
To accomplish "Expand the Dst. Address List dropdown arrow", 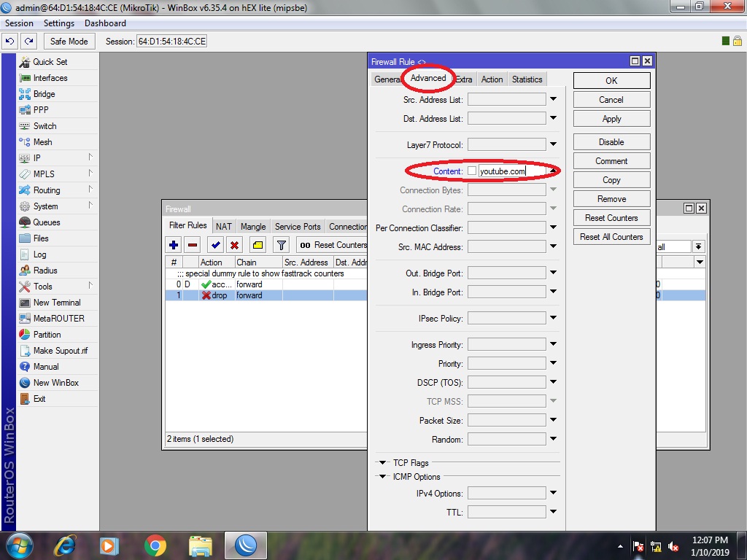I will click(x=553, y=118).
